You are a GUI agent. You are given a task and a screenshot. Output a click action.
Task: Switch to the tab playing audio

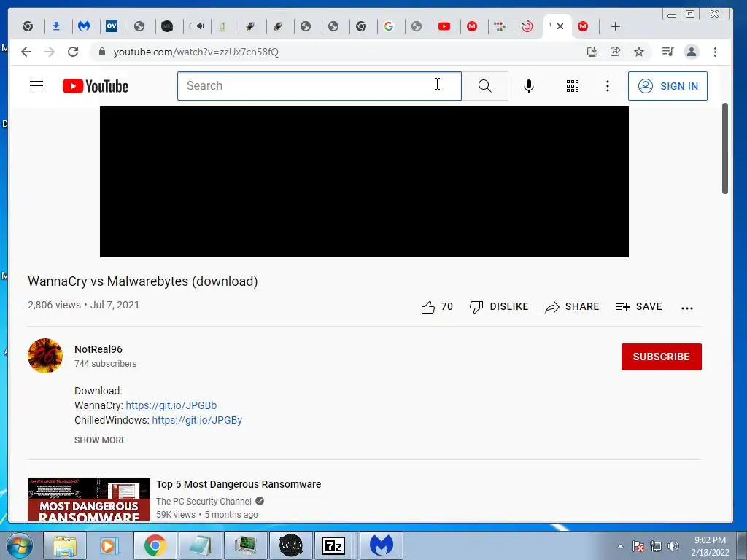click(x=197, y=26)
